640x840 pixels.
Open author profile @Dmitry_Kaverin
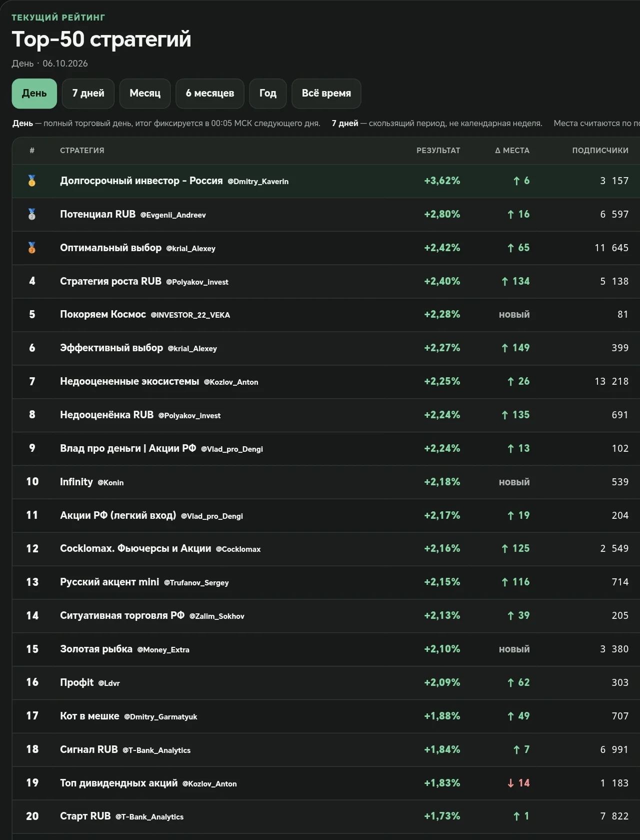pos(258,182)
